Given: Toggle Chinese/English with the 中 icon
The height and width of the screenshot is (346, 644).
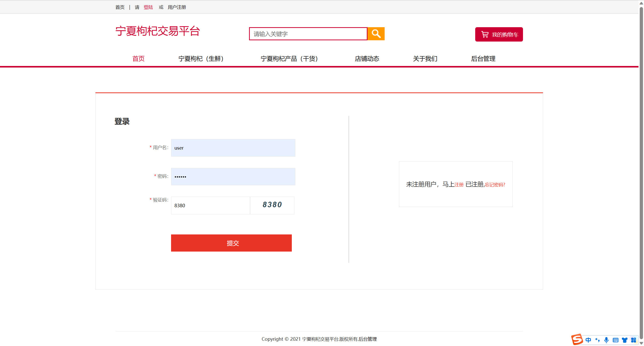Looking at the screenshot, I should (x=588, y=340).
